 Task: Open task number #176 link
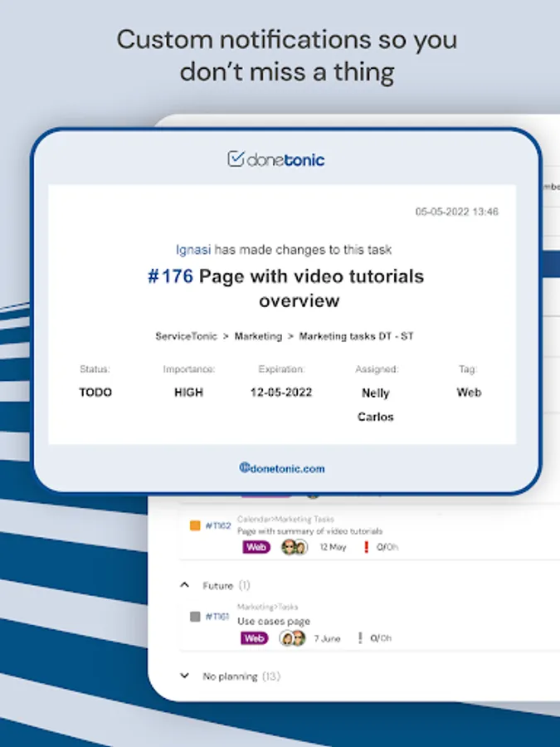click(170, 276)
